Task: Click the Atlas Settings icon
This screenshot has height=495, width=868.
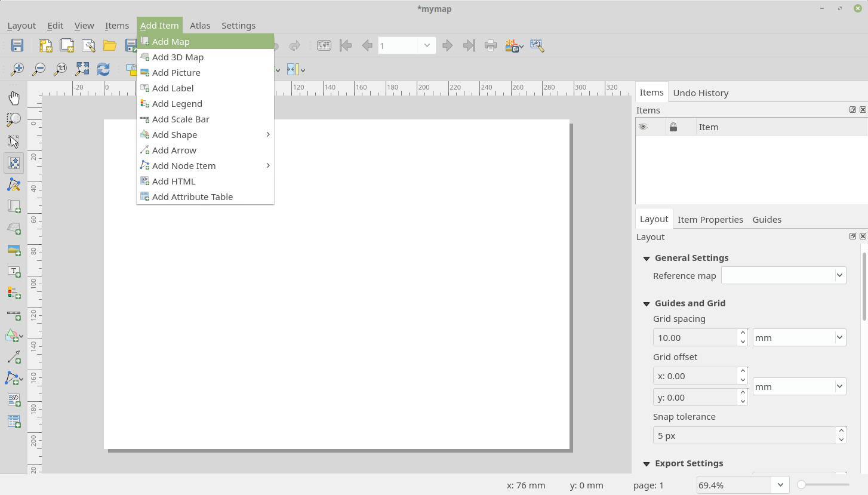Action: click(x=537, y=45)
